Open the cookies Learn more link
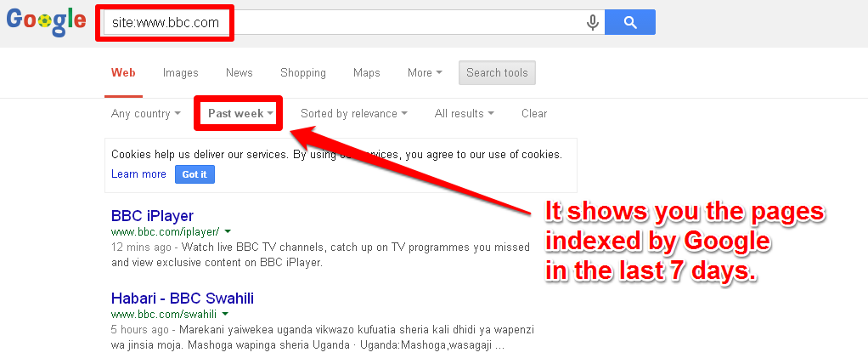 138,174
